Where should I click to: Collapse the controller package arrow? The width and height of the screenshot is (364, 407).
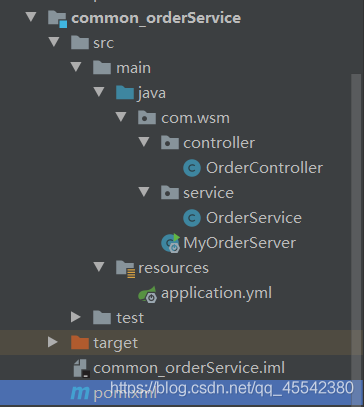[144, 142]
